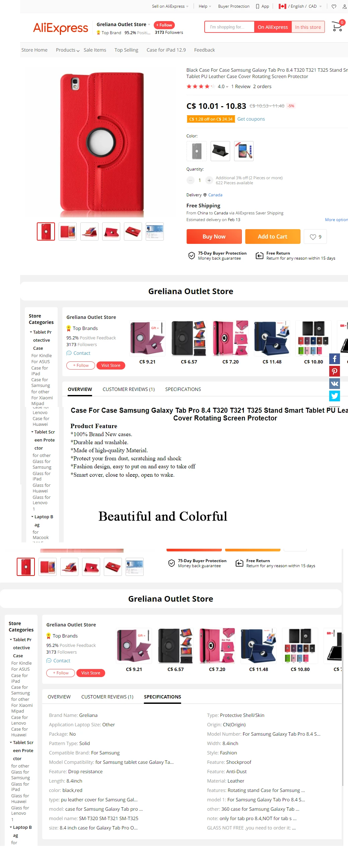Add to wishlist heart button with 9
Screen dimensions: 348x868
point(315,237)
